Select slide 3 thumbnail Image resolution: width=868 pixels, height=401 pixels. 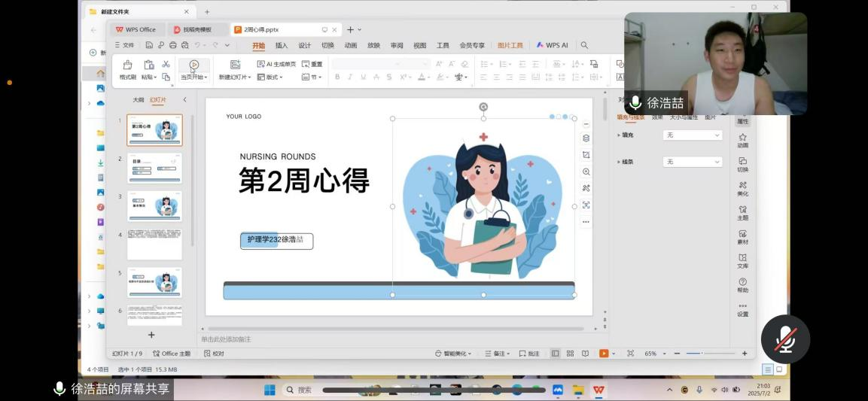(x=154, y=206)
